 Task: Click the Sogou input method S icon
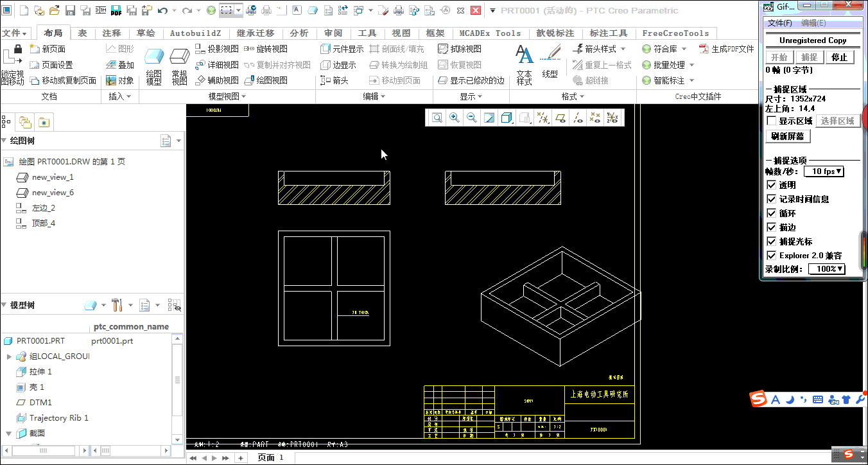[x=759, y=399]
